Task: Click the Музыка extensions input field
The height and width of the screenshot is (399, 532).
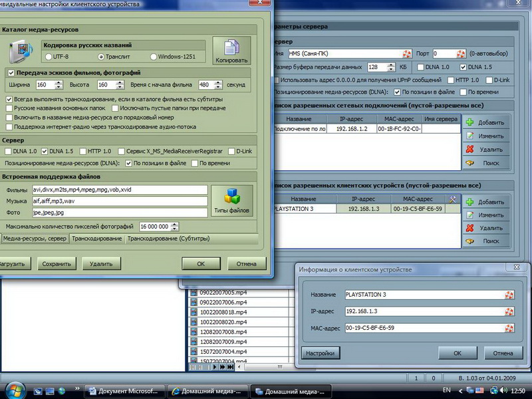Action: [x=120, y=201]
